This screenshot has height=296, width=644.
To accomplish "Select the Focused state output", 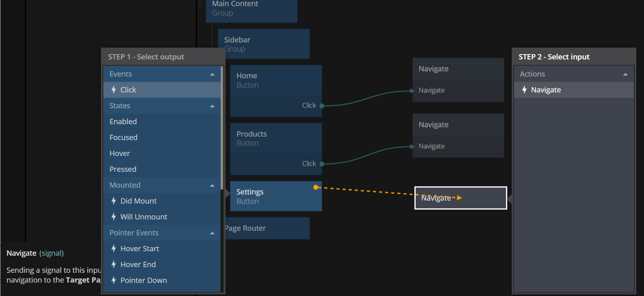I will [123, 137].
